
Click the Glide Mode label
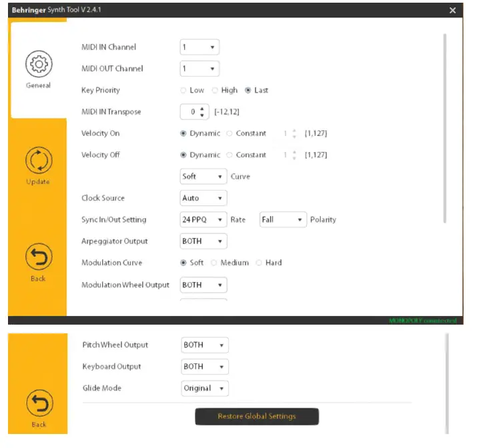(x=102, y=388)
